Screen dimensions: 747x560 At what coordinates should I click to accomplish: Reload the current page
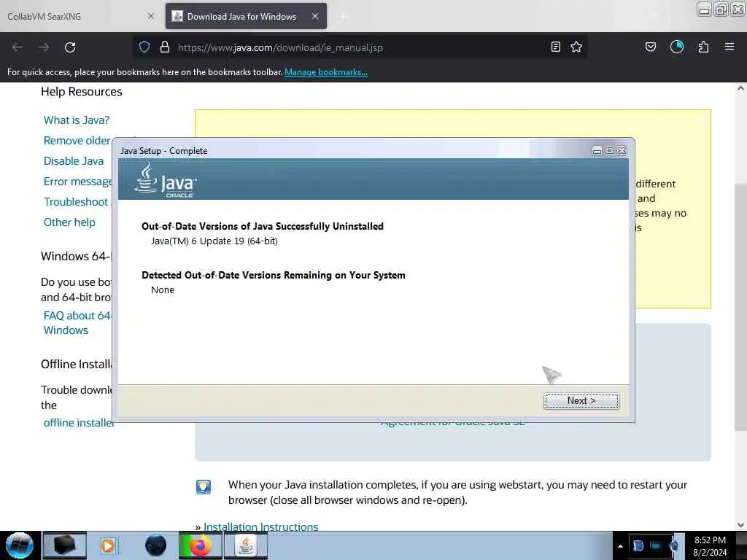(x=70, y=47)
